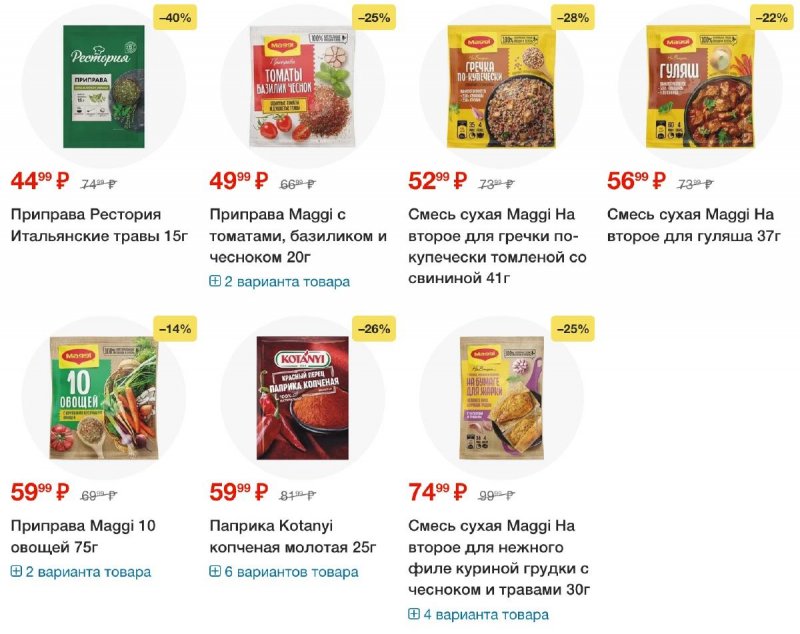Open Maggi 10 овощей product image
800x634 pixels.
104,398
